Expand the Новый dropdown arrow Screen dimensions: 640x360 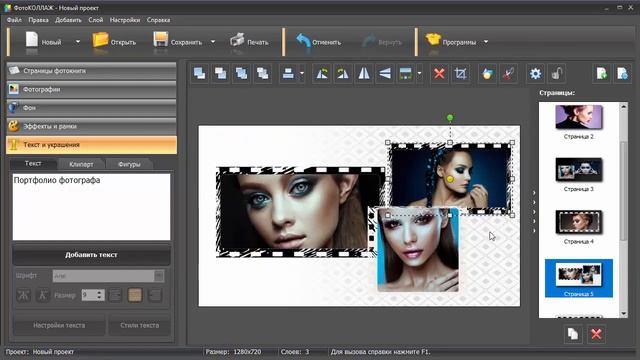coord(78,42)
